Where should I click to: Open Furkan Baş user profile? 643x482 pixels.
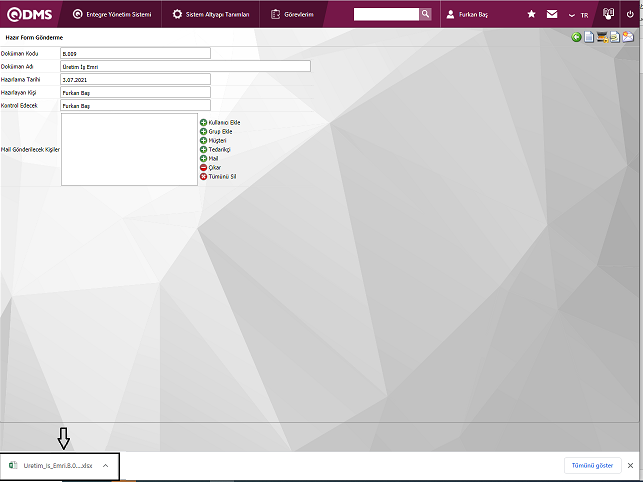point(467,14)
